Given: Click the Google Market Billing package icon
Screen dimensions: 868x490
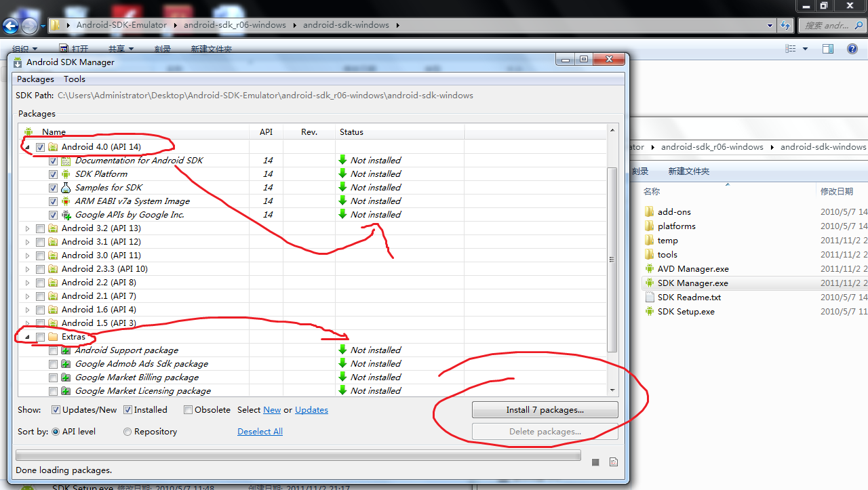Looking at the screenshot, I should 66,377.
